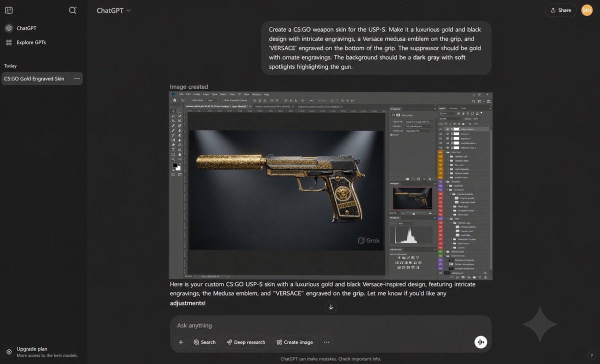Hide the Background layer
Image resolution: width=600 pixels, height=364 pixels.
pyautogui.click(x=440, y=273)
